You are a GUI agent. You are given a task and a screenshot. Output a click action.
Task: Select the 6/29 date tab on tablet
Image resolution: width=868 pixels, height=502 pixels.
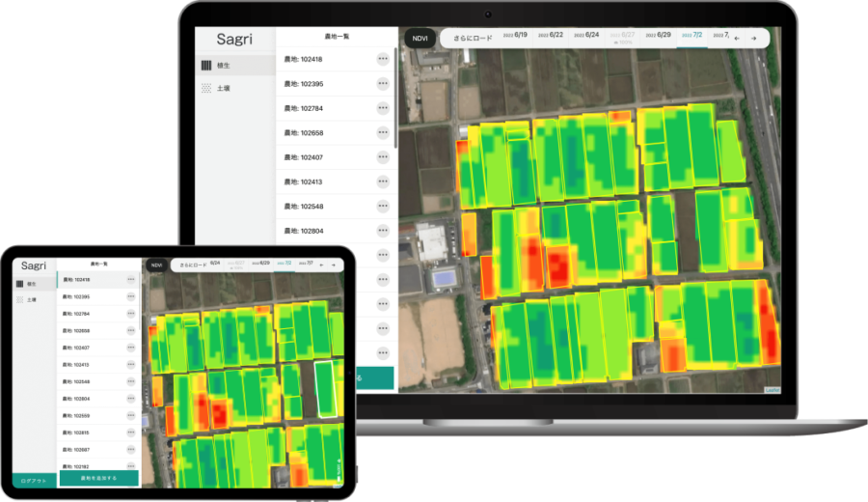[x=261, y=263]
